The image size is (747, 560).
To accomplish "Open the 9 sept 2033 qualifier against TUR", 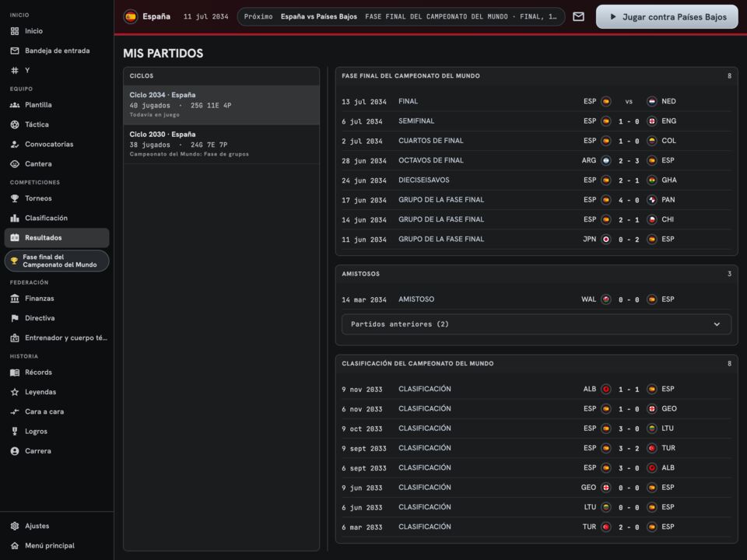I will (536, 448).
